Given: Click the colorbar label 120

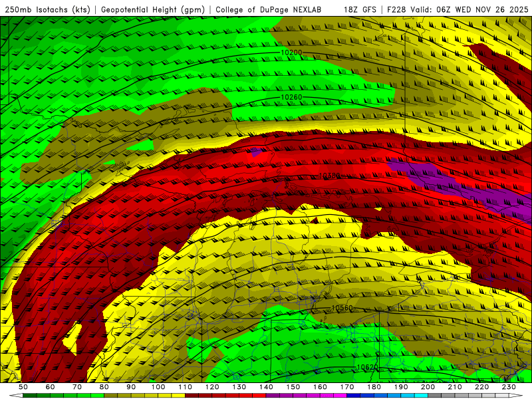Looking at the screenshot, I should click(212, 387).
